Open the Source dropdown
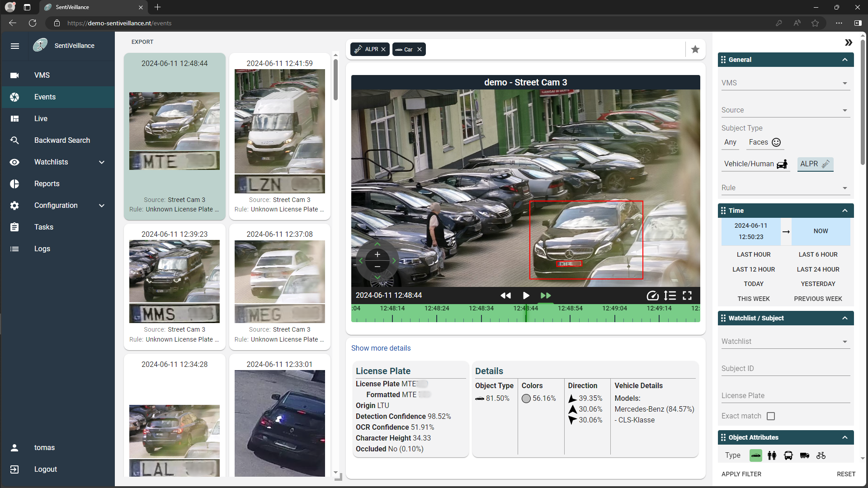The height and width of the screenshot is (488, 868). pyautogui.click(x=786, y=110)
